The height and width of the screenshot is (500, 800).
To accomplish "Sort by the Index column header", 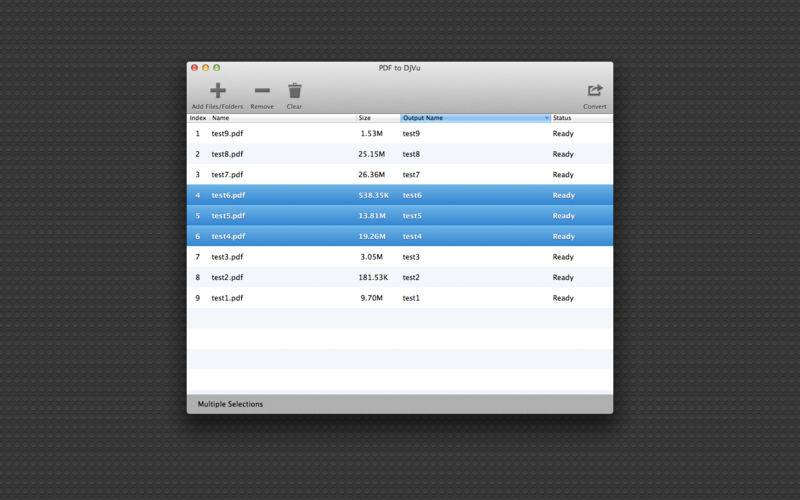I will pyautogui.click(x=198, y=118).
